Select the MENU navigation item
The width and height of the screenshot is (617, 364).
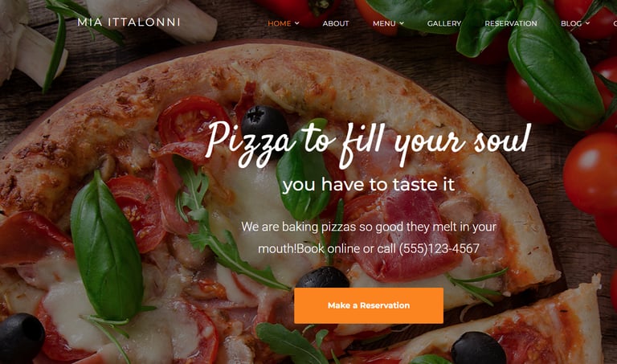pyautogui.click(x=384, y=23)
